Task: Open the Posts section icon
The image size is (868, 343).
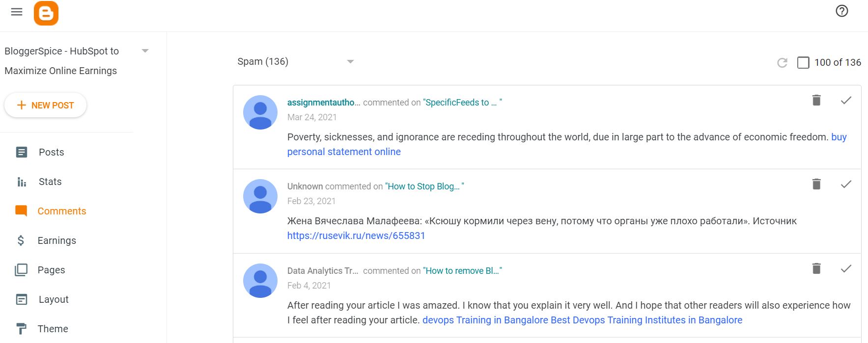Action: 21,152
